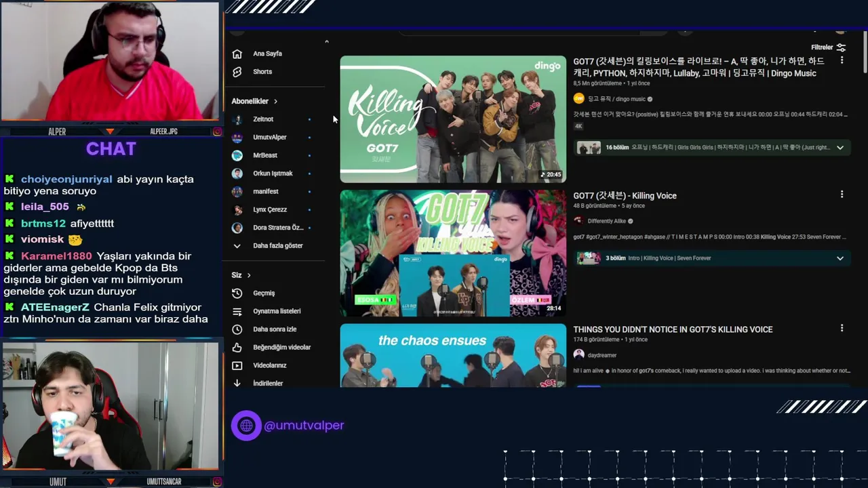
Task: Click MrBeast channel avatar
Action: click(x=237, y=155)
